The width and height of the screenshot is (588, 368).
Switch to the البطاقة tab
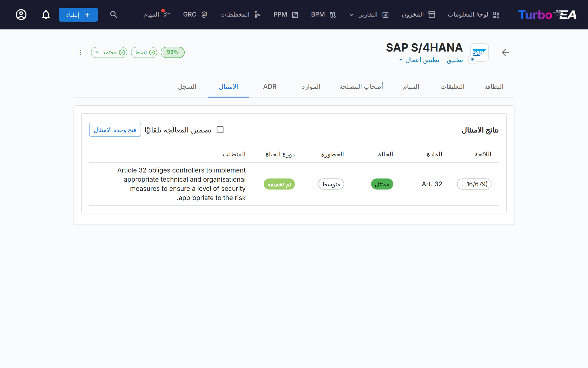pyautogui.click(x=494, y=87)
